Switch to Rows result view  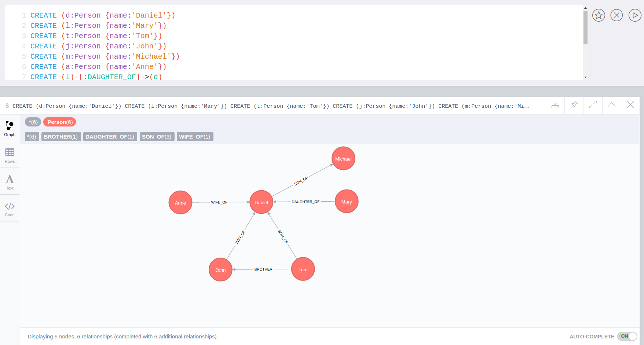10,155
